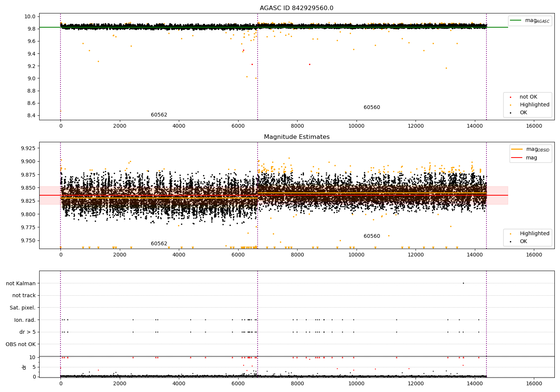Viewport: 560px width, 392px height.
Task: Select the 'not OK' legend entry
Action: coord(528,97)
